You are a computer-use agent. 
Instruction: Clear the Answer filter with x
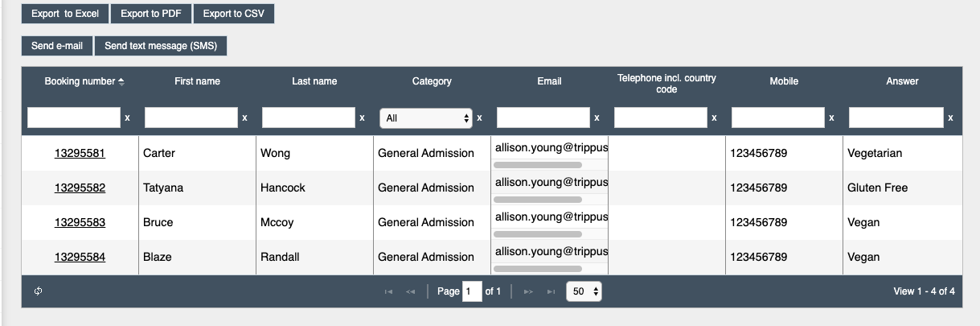coord(950,118)
